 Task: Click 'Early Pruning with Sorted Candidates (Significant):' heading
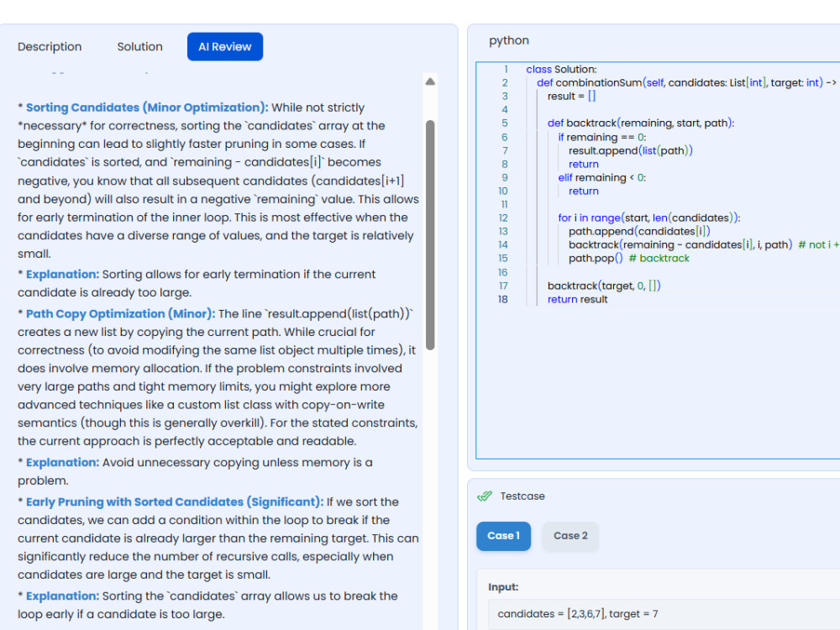tap(175, 501)
